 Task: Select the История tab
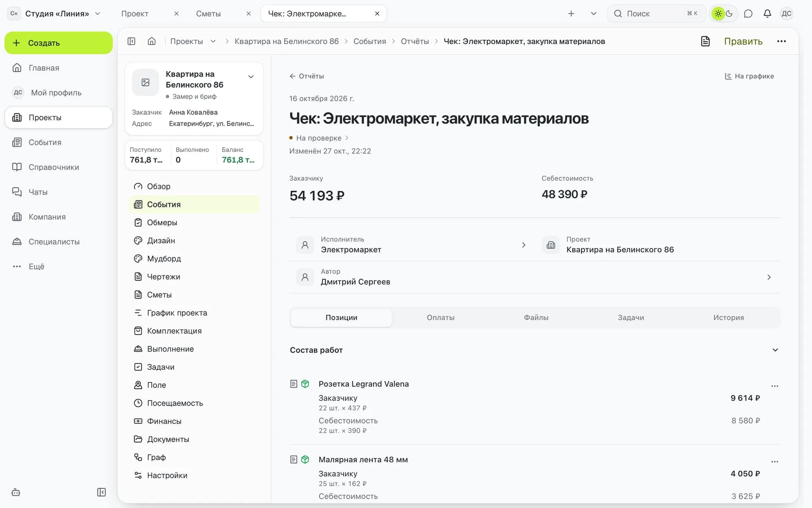[728, 317]
